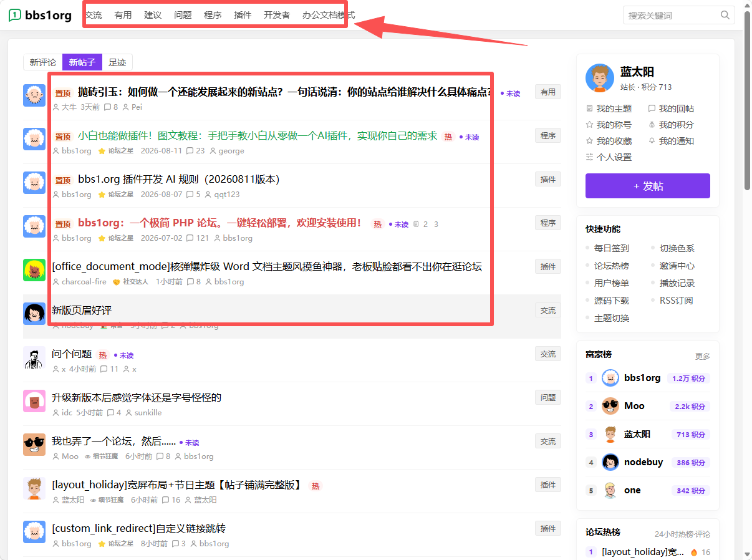Click 主题切换 quick function
Screen dimensions: 752x560
coord(612,318)
